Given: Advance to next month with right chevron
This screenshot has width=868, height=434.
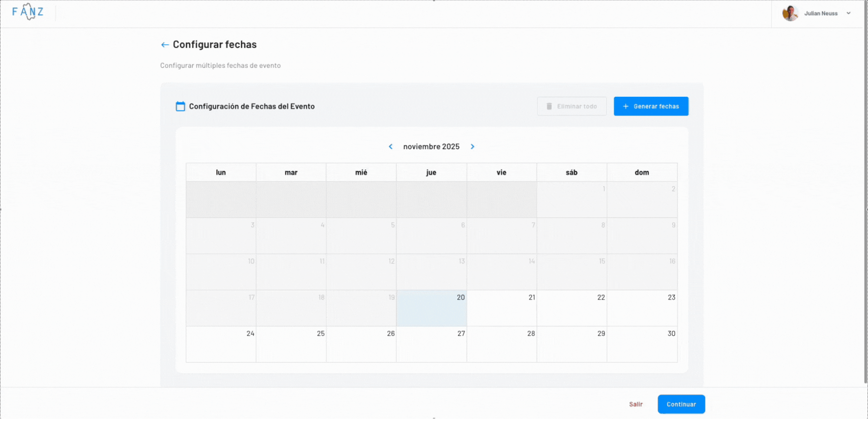Looking at the screenshot, I should tap(473, 147).
